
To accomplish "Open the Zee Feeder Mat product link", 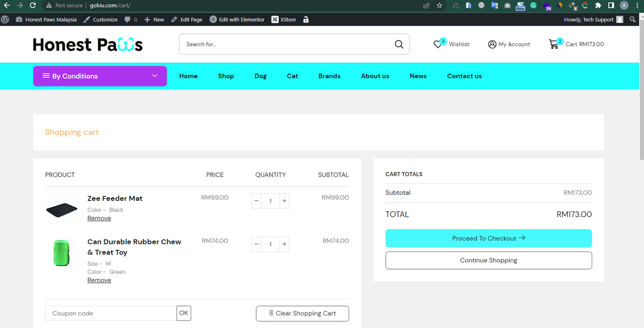I will pyautogui.click(x=115, y=199).
